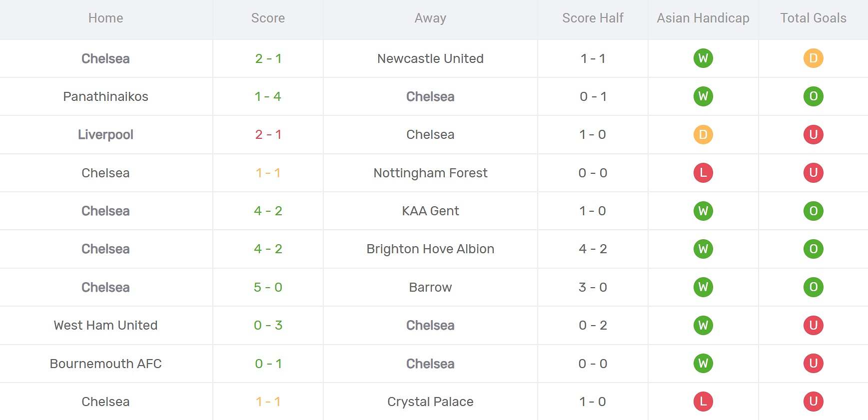Screen dimensions: 868x420
Task: Open the Newcastle United team link
Action: point(430,58)
